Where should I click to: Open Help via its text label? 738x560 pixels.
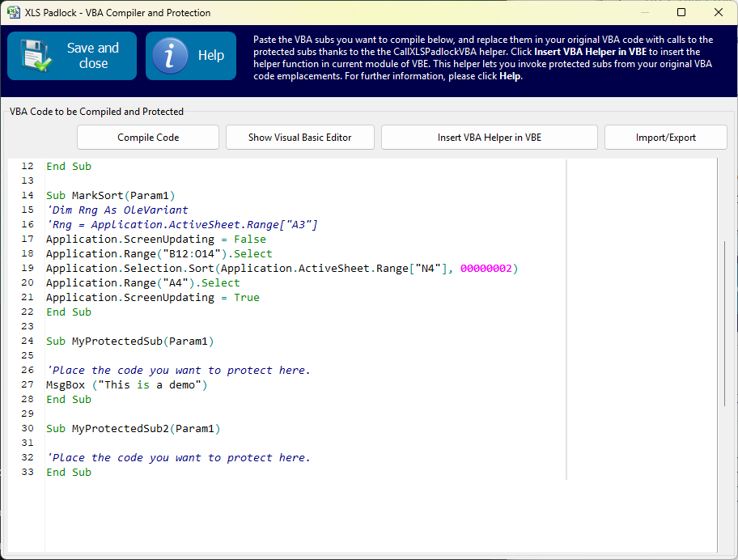click(x=211, y=56)
